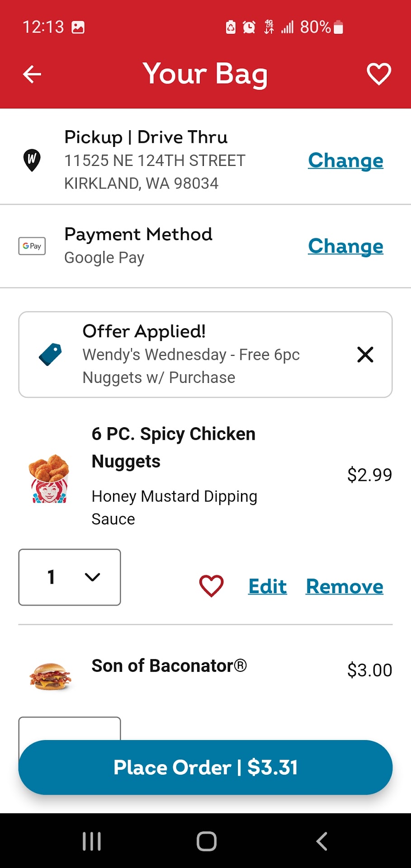Open the nuggets quantity dropdown
411x868 pixels.
[x=70, y=577]
